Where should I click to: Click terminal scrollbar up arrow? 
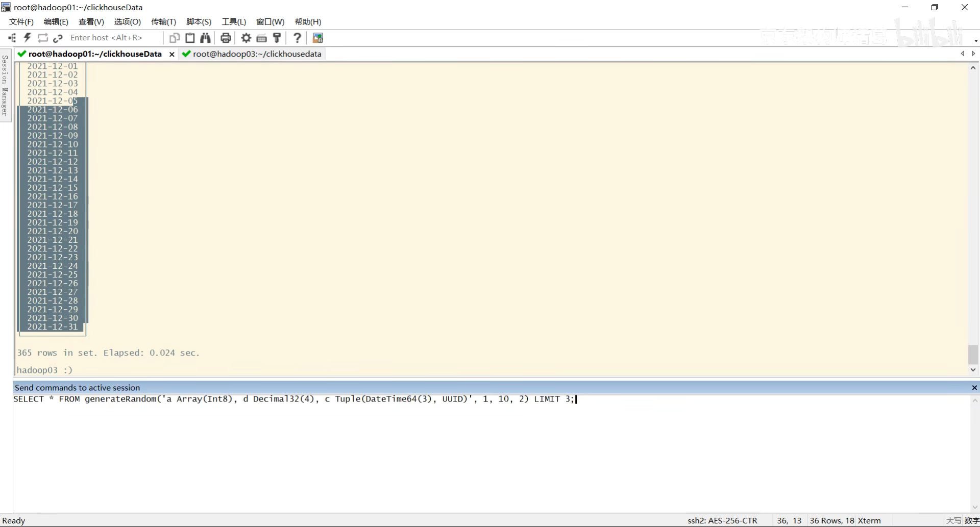click(x=973, y=68)
